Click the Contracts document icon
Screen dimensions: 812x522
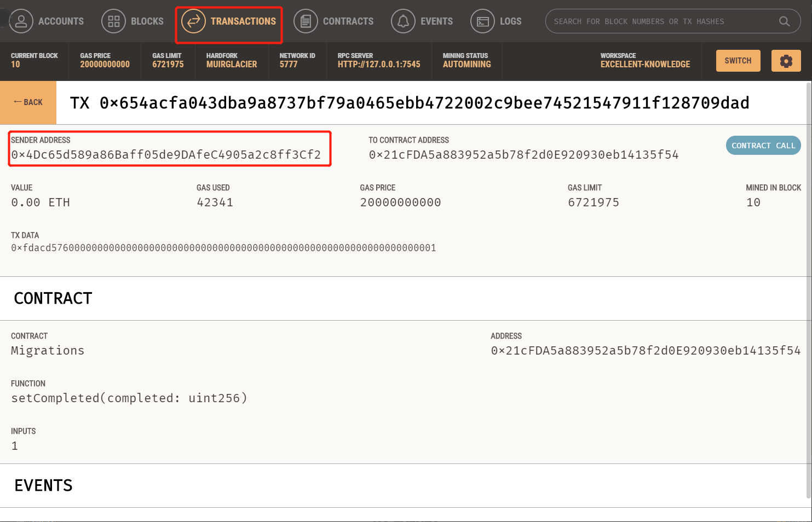(306, 21)
